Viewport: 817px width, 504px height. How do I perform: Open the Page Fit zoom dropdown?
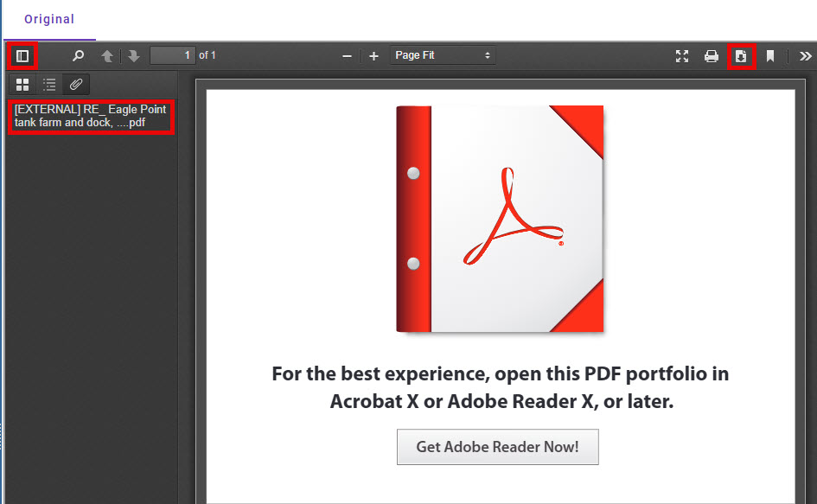coord(443,55)
